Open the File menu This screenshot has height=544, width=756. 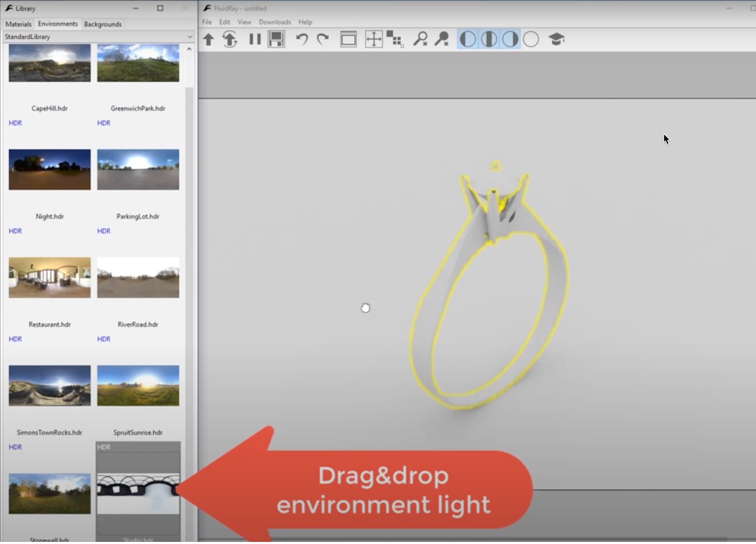click(207, 22)
